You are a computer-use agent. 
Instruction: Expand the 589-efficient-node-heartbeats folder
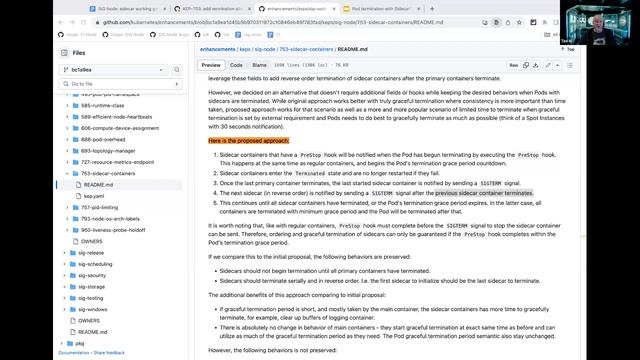click(x=67, y=117)
